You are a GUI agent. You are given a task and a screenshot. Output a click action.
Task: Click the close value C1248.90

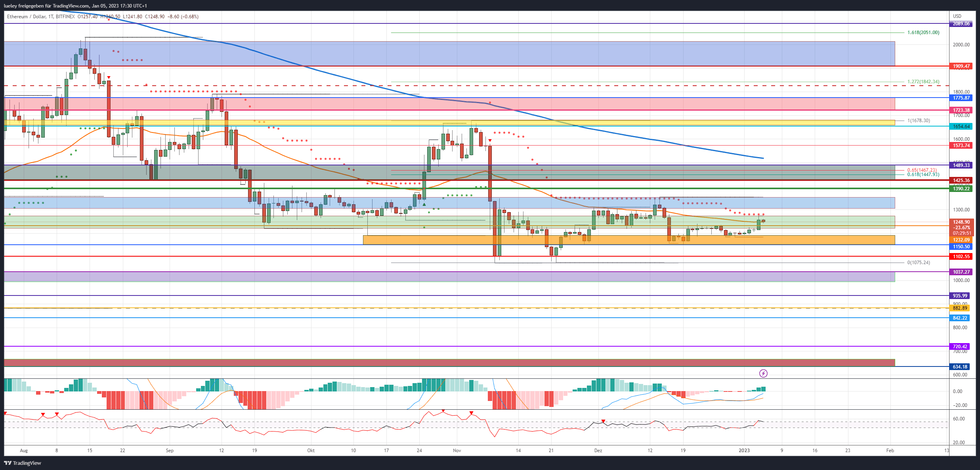click(x=155, y=17)
